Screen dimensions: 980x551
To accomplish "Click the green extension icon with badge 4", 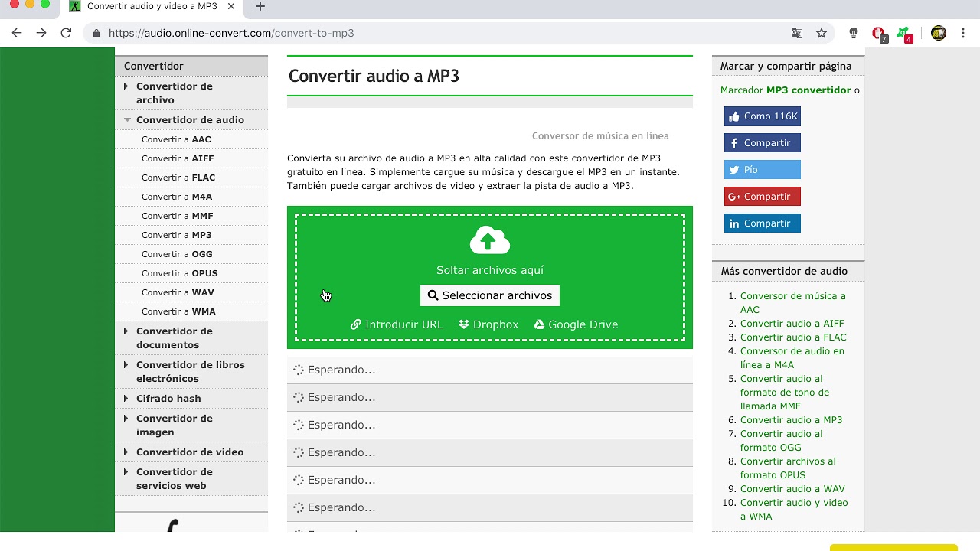I will pos(904,34).
